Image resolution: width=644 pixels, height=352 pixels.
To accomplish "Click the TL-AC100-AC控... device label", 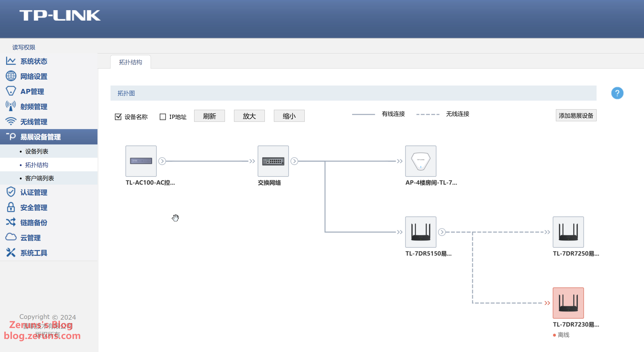I will (x=150, y=183).
